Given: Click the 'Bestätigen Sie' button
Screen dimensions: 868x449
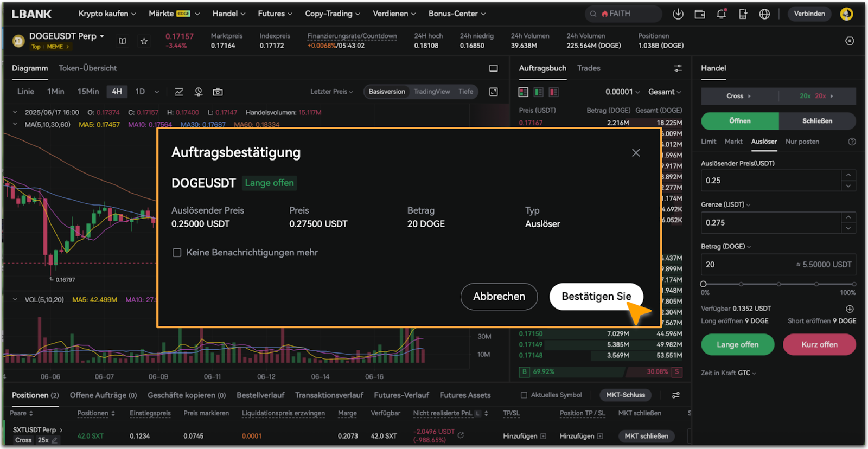Looking at the screenshot, I should coord(596,297).
